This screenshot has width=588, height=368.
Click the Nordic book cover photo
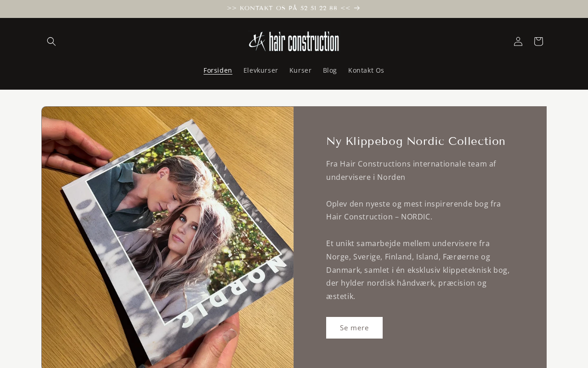168,237
